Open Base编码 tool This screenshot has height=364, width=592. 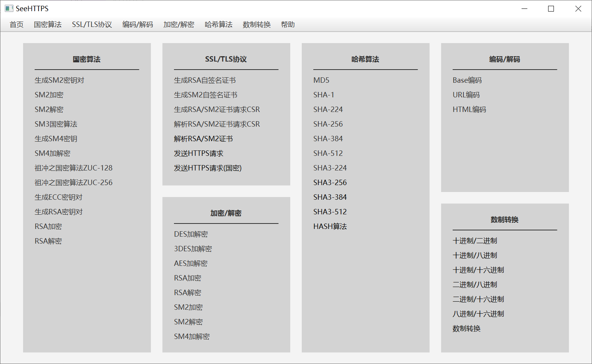(x=467, y=80)
